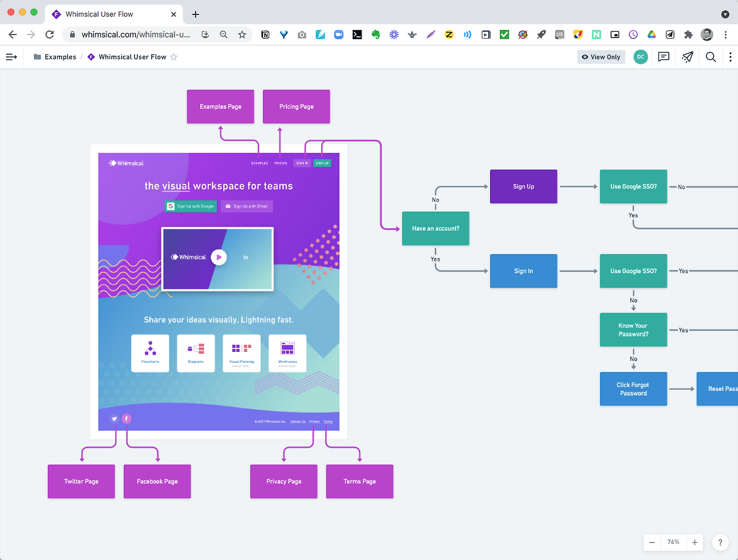
Task: Click the Twitter icon in mockup footer
Action: [x=114, y=419]
